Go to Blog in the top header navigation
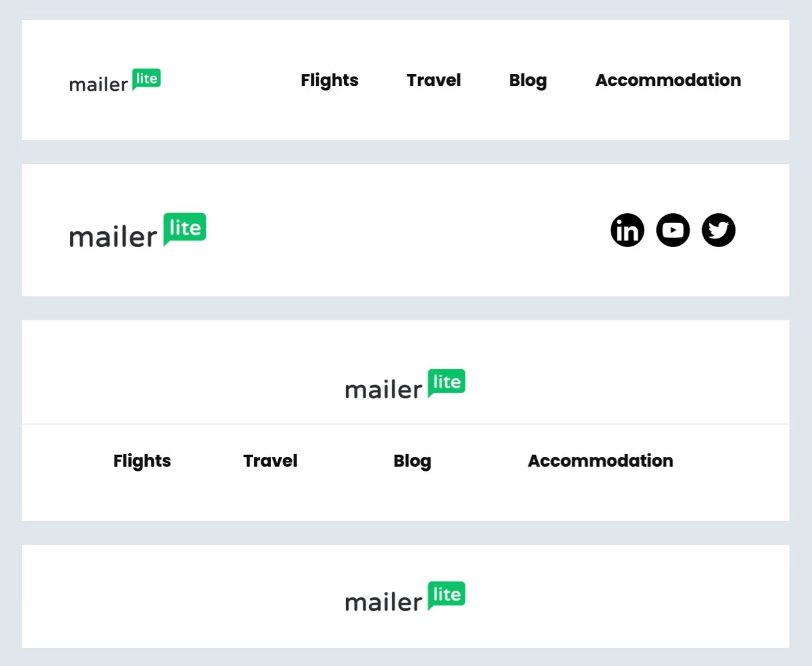This screenshot has width=812, height=666. [x=528, y=81]
